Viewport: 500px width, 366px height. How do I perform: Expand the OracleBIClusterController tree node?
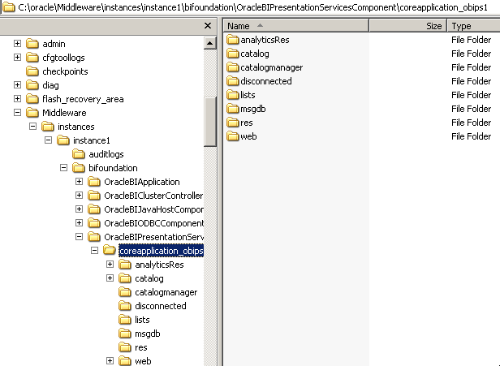(79, 195)
